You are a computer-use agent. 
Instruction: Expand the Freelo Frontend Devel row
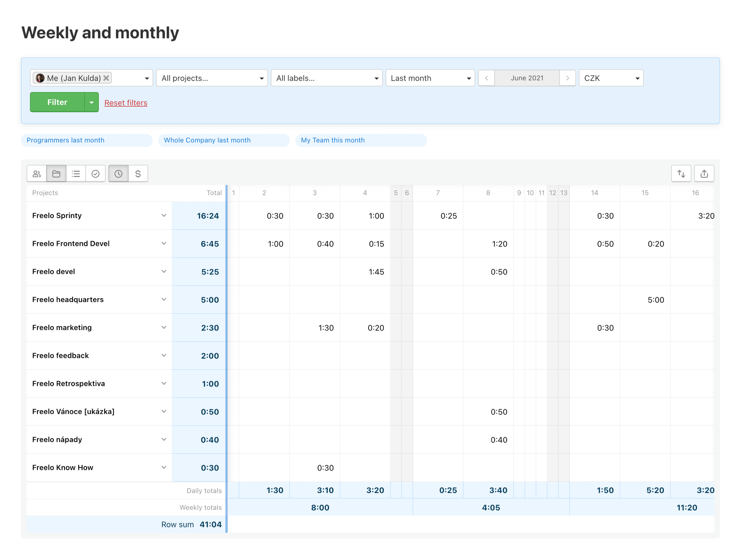(164, 243)
